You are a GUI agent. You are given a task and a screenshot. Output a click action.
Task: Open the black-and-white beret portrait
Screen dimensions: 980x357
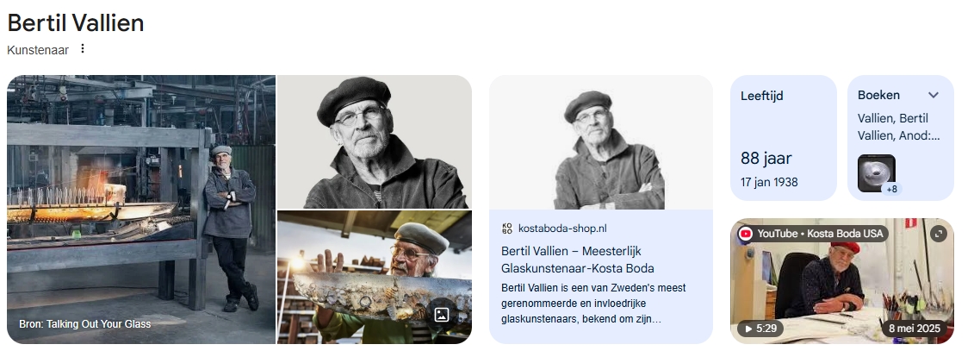pyautogui.click(x=375, y=141)
